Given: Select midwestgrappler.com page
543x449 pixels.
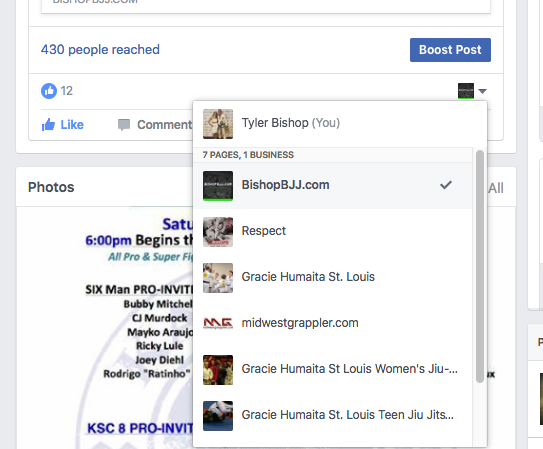Looking at the screenshot, I should (x=333, y=323).
